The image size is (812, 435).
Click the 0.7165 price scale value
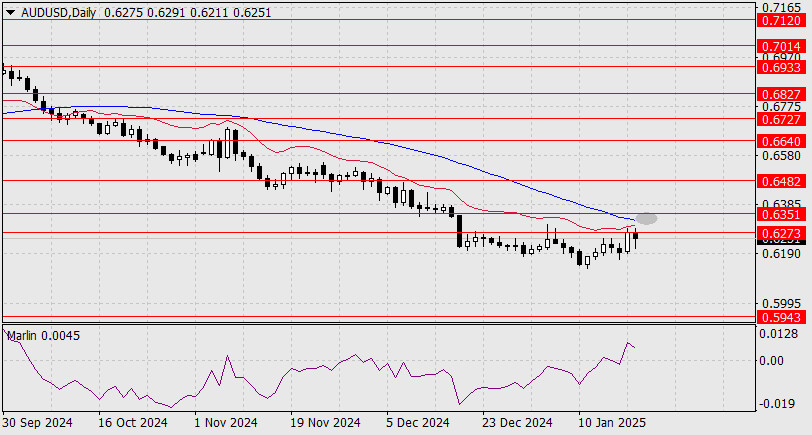click(781, 8)
